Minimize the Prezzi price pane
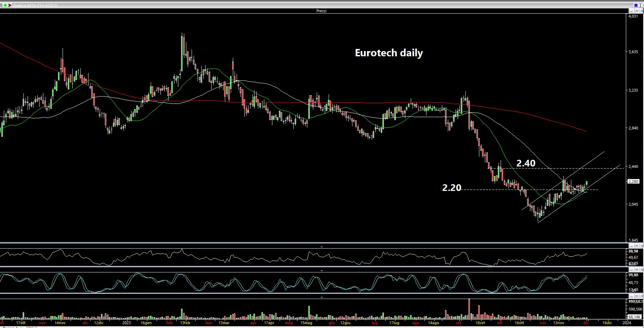 (x=631, y=11)
